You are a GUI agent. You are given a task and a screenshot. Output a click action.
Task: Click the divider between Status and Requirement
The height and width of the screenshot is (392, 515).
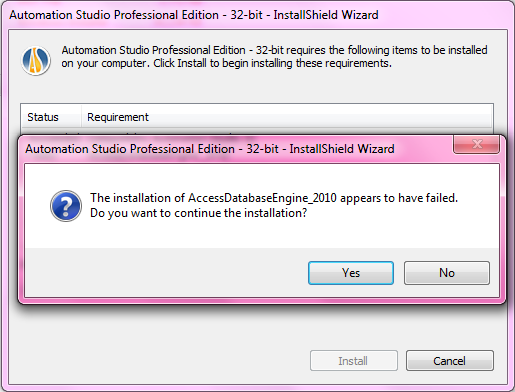(81, 117)
